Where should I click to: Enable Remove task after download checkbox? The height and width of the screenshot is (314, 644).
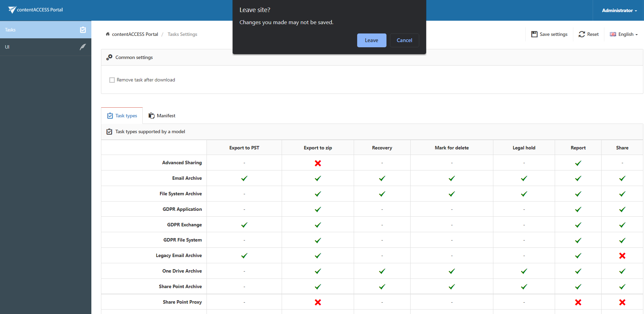point(112,80)
